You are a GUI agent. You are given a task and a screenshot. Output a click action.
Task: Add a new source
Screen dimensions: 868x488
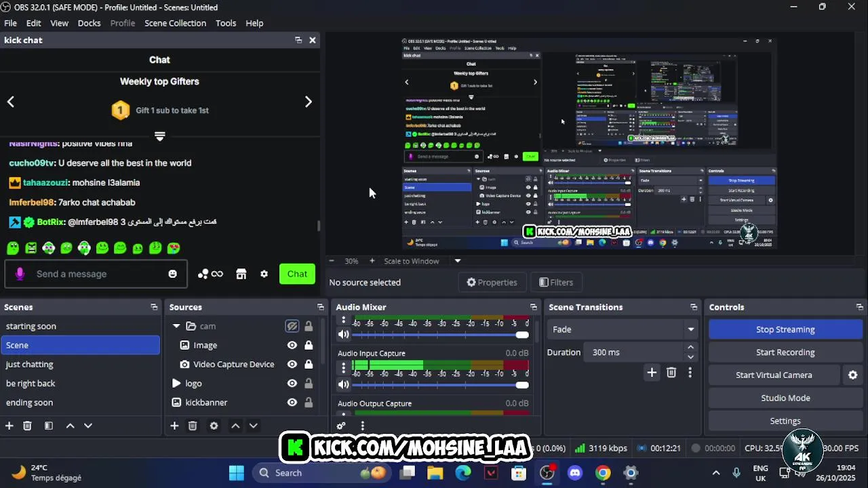click(x=174, y=426)
